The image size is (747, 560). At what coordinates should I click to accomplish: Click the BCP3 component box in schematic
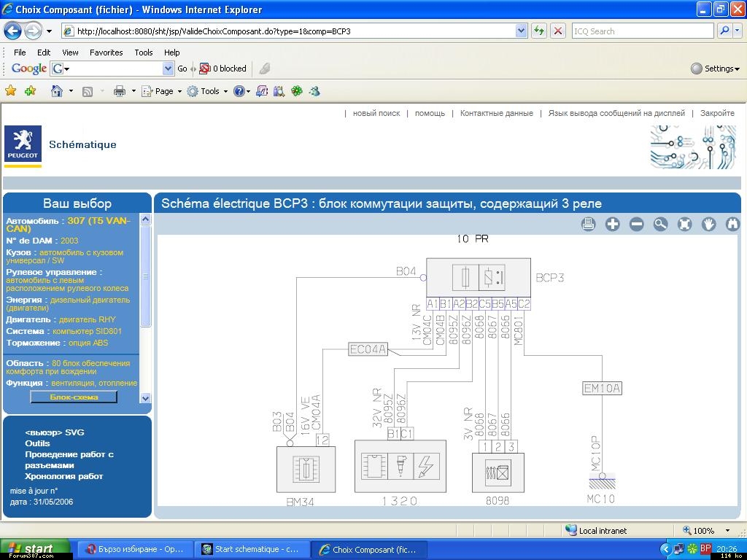click(479, 278)
